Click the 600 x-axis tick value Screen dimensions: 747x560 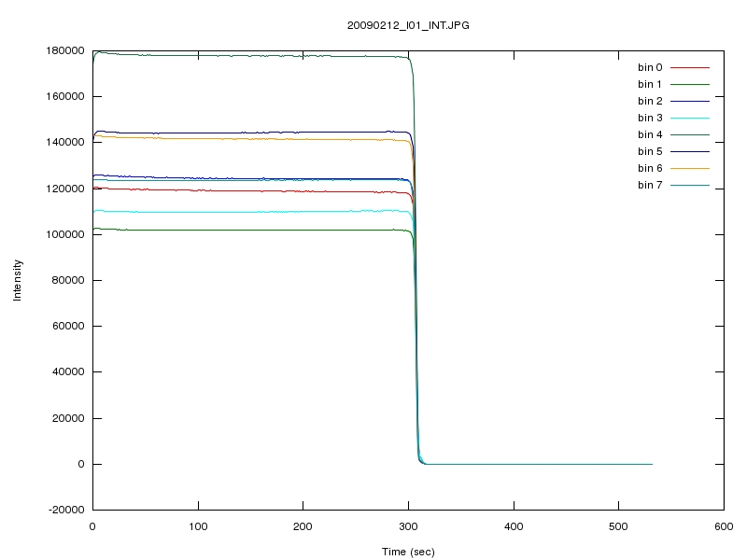[x=724, y=526]
